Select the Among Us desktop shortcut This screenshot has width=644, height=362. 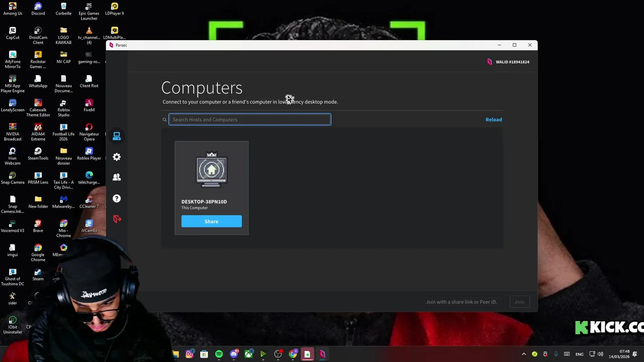[13, 9]
